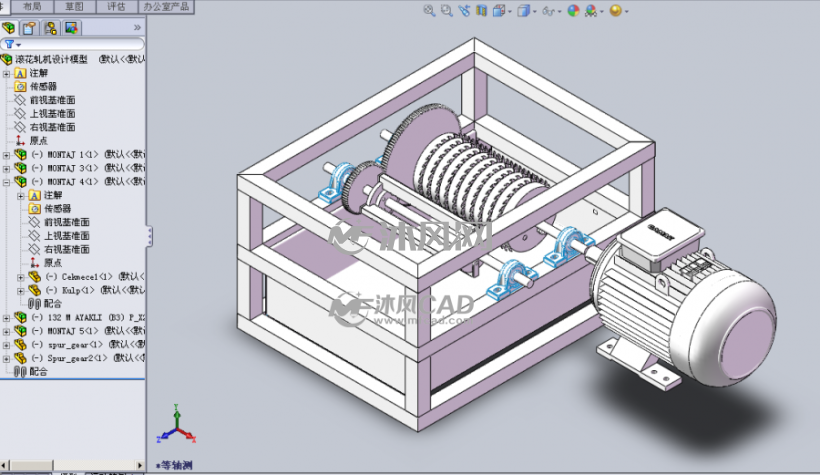Click the Zoom to Area icon
This screenshot has width=820, height=475.
(446, 10)
